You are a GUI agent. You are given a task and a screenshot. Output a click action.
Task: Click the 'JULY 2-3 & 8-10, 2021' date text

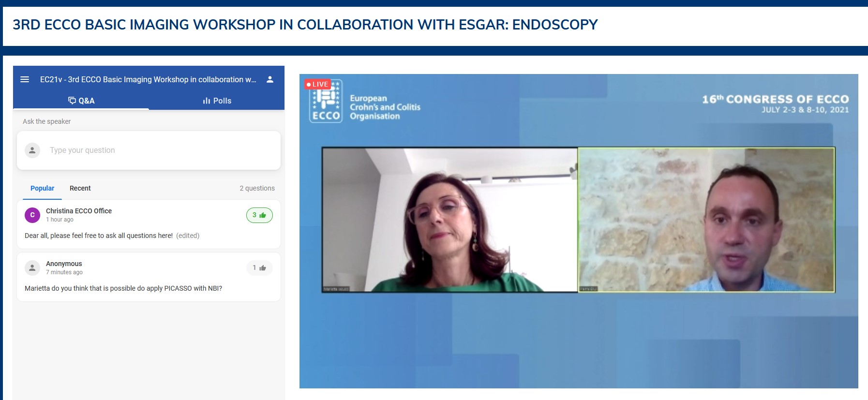tap(805, 110)
